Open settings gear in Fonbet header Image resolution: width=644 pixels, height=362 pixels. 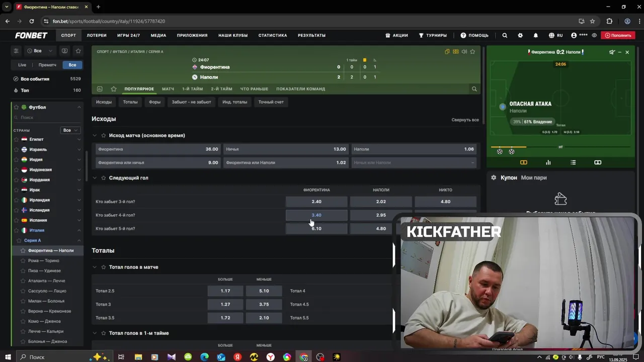click(520, 35)
